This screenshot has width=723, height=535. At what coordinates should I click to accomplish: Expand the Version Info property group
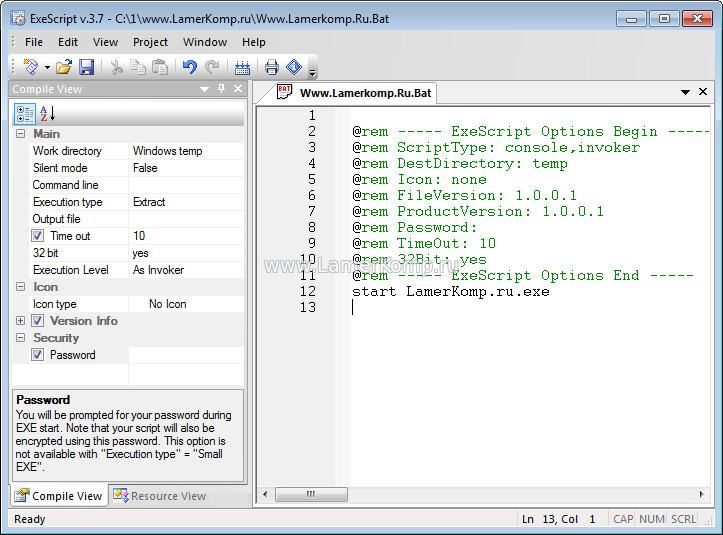coord(20,321)
